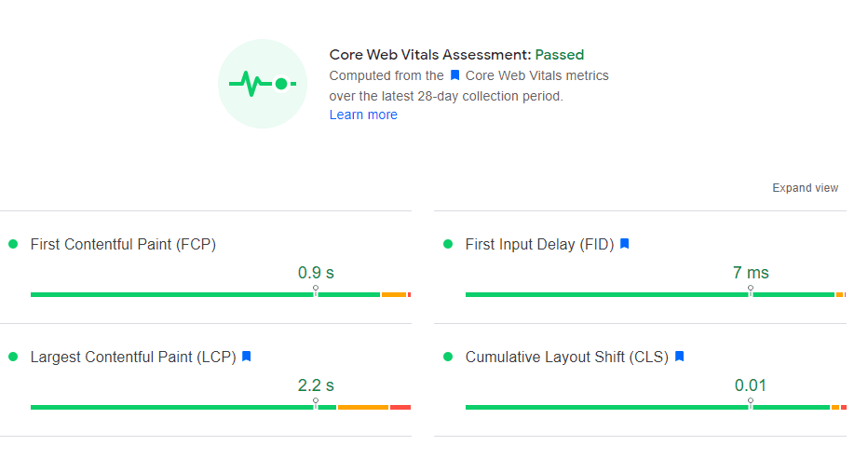This screenshot has height=459, width=868.
Task: Click green status dot for Largest Contentful Paint
Action: click(x=13, y=357)
